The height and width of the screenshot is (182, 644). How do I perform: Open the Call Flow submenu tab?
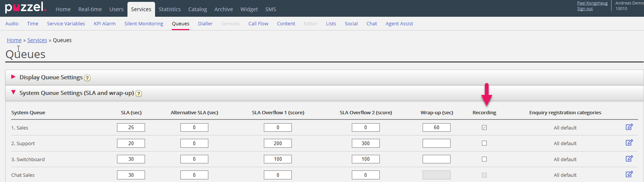(258, 23)
